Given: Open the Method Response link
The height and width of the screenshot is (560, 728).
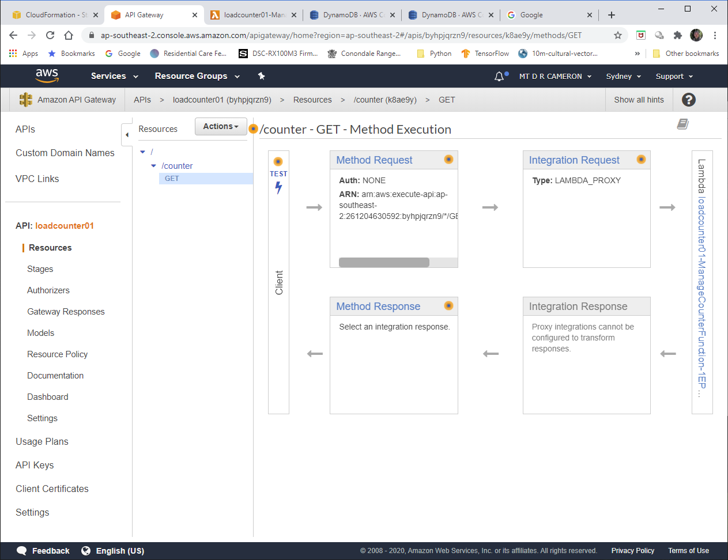Looking at the screenshot, I should [378, 307].
